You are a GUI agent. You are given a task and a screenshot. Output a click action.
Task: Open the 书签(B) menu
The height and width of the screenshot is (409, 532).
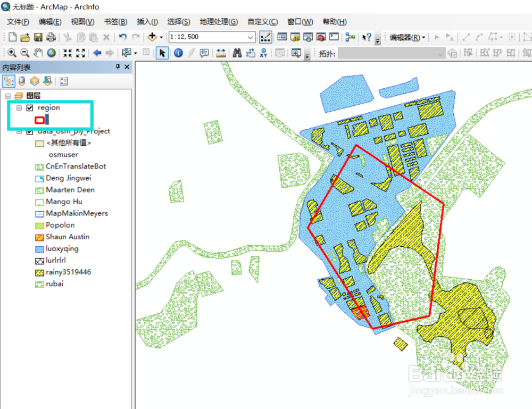point(115,22)
